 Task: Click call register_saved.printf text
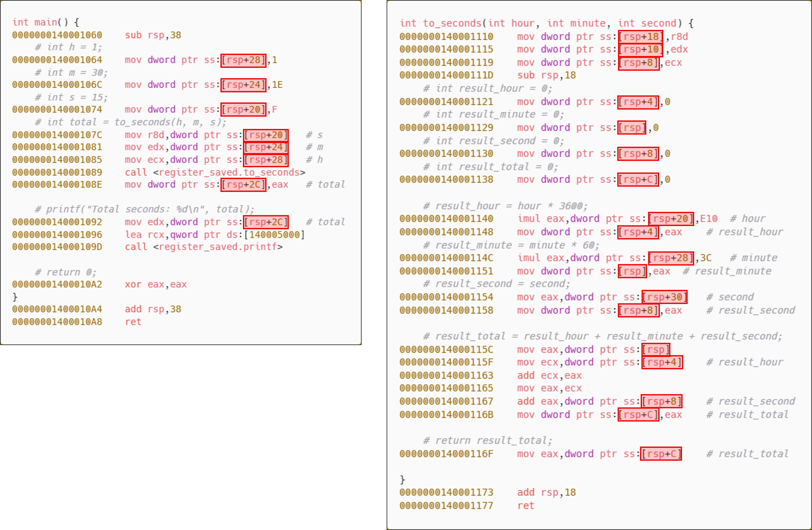coord(204,247)
